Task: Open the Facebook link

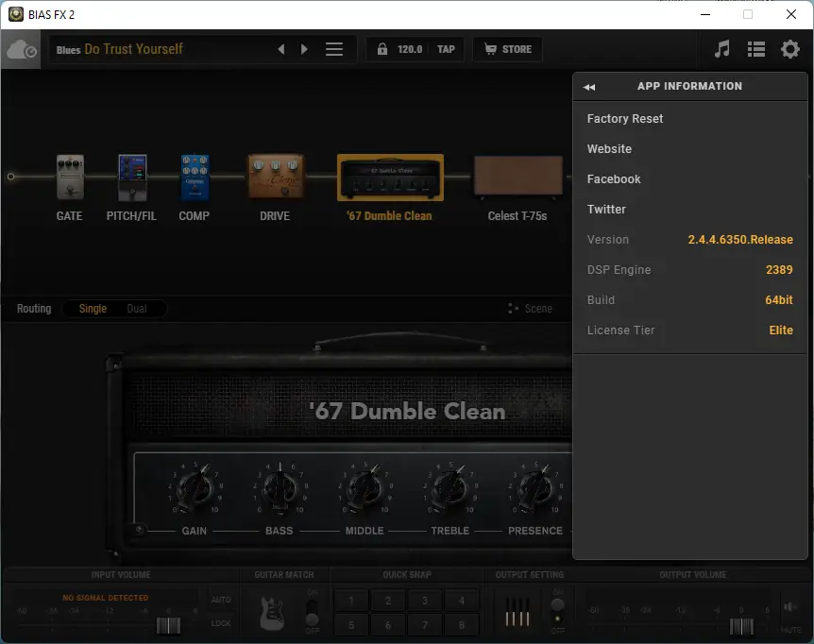Action: (x=614, y=179)
